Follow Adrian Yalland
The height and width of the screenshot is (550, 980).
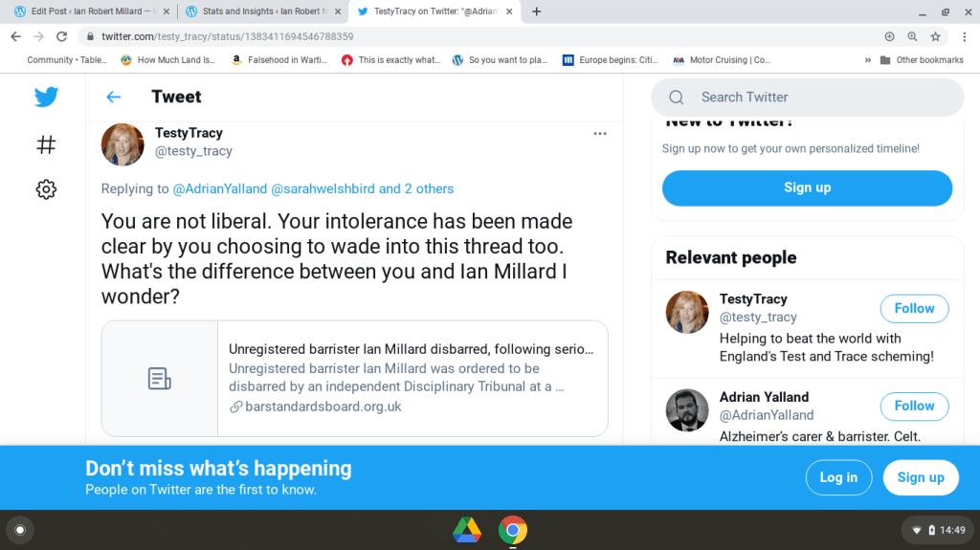pyautogui.click(x=914, y=407)
